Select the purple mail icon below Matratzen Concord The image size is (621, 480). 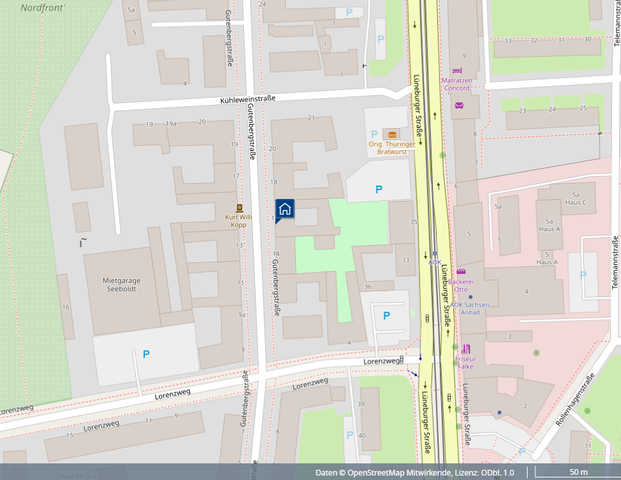pyautogui.click(x=459, y=104)
